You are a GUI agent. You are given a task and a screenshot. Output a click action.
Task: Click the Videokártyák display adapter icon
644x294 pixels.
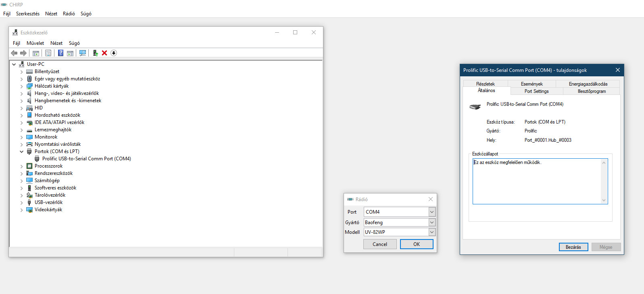tap(29, 210)
